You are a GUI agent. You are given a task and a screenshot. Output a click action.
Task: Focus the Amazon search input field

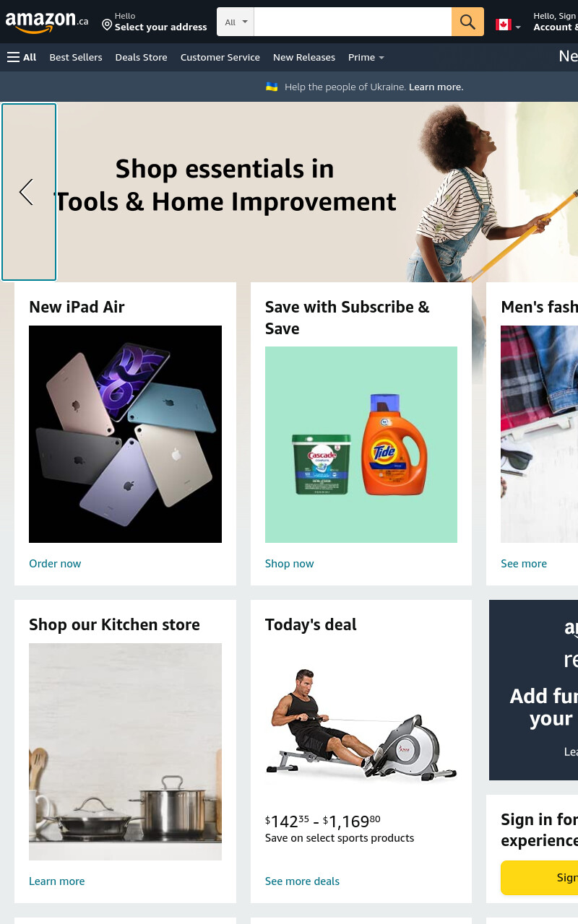click(353, 22)
